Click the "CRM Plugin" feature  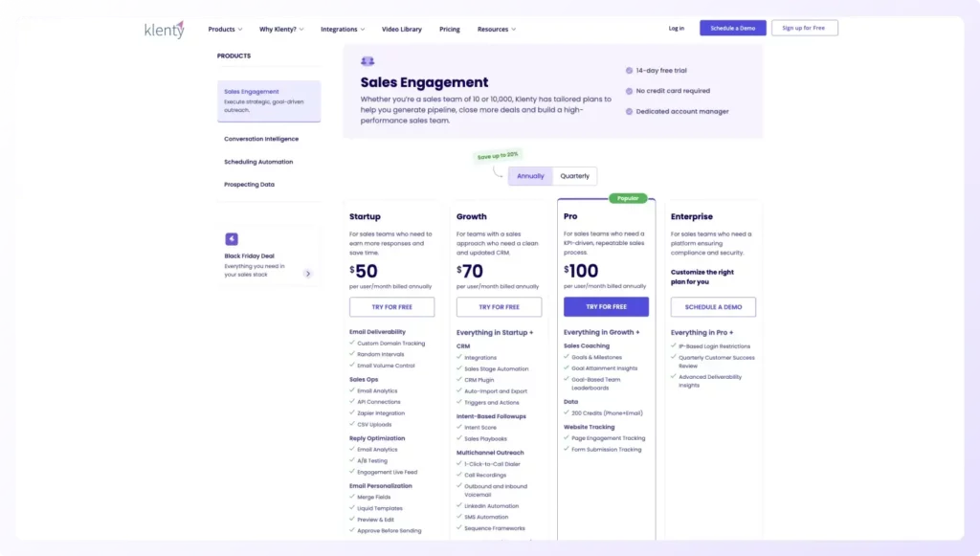pos(479,380)
